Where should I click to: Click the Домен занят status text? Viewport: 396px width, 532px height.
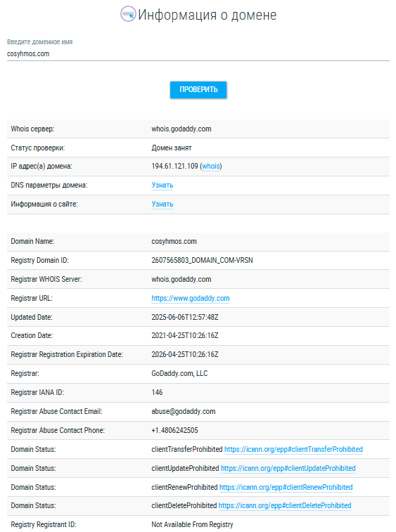pyautogui.click(x=172, y=148)
